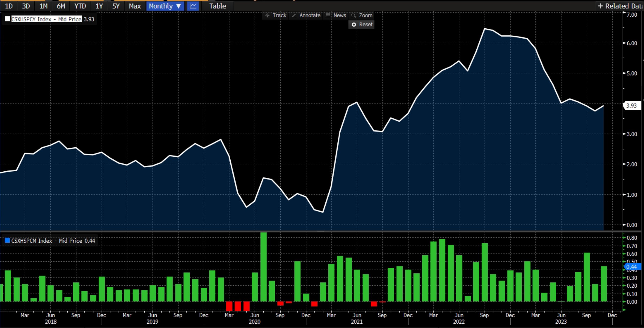Click the 3.93 last price axis tag
644x328 pixels.
632,105
